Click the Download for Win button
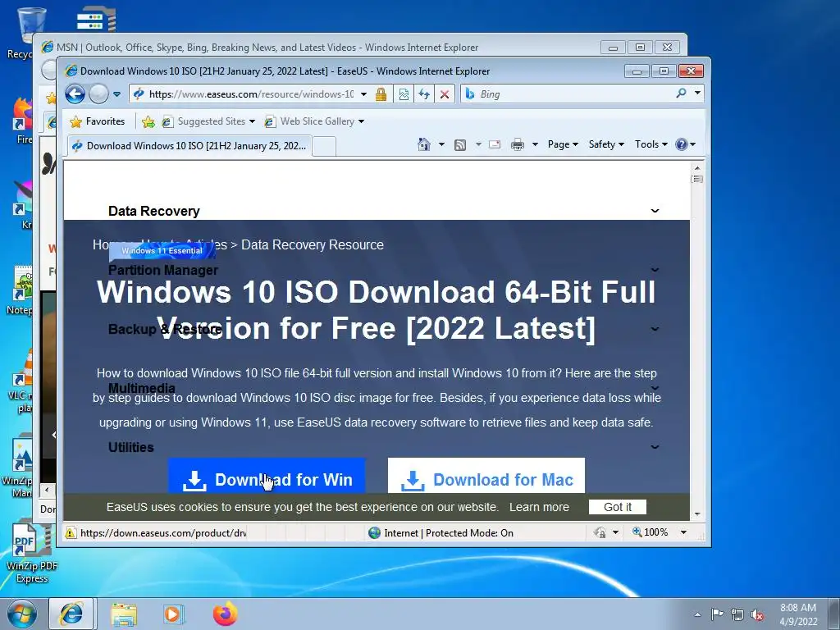Image resolution: width=840 pixels, height=630 pixels. pos(267,476)
